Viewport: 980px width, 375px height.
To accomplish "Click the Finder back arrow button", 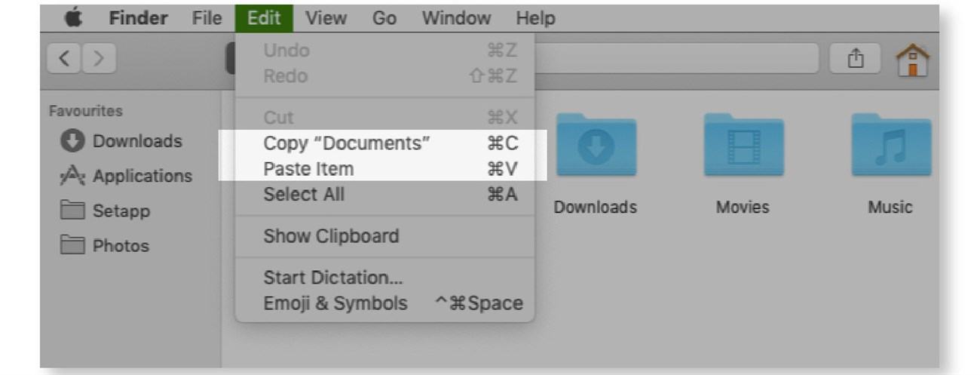I will tap(63, 59).
